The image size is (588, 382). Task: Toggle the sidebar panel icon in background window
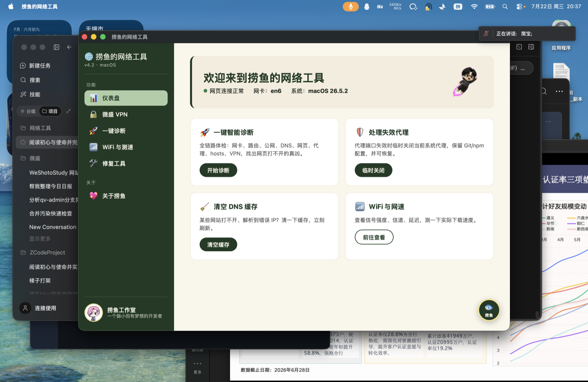[x=57, y=47]
